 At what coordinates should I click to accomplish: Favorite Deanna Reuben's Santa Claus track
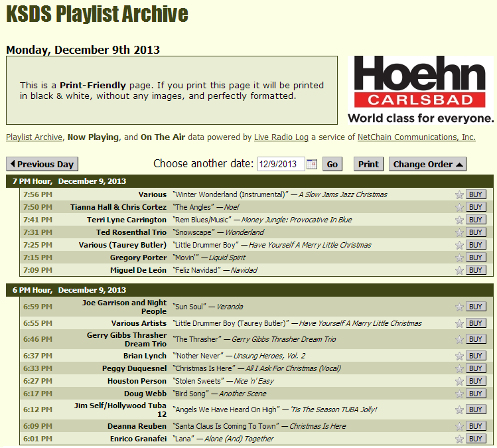pos(459,427)
